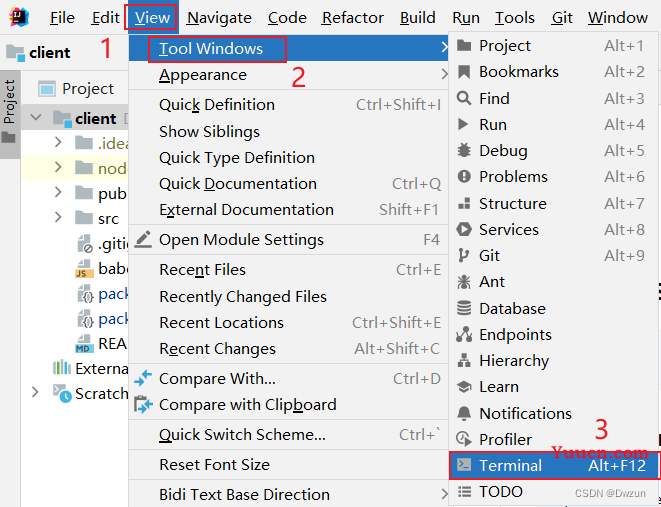
Task: Choose Recent Locations
Action: tap(288, 323)
